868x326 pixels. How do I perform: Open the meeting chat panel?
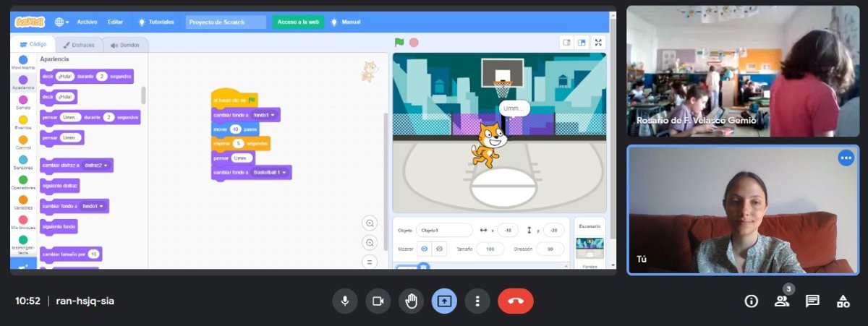point(812,301)
